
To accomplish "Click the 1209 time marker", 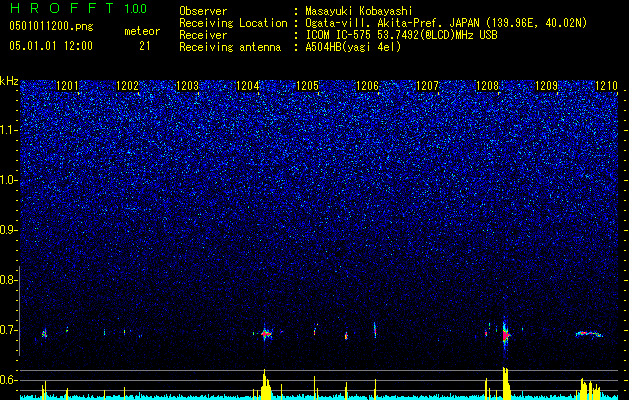I will coord(546,86).
